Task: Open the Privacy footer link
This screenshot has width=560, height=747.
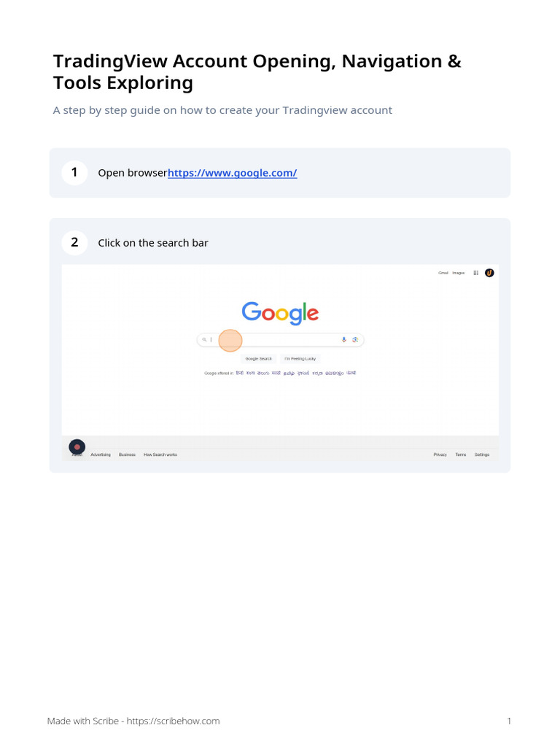Action: [x=440, y=454]
